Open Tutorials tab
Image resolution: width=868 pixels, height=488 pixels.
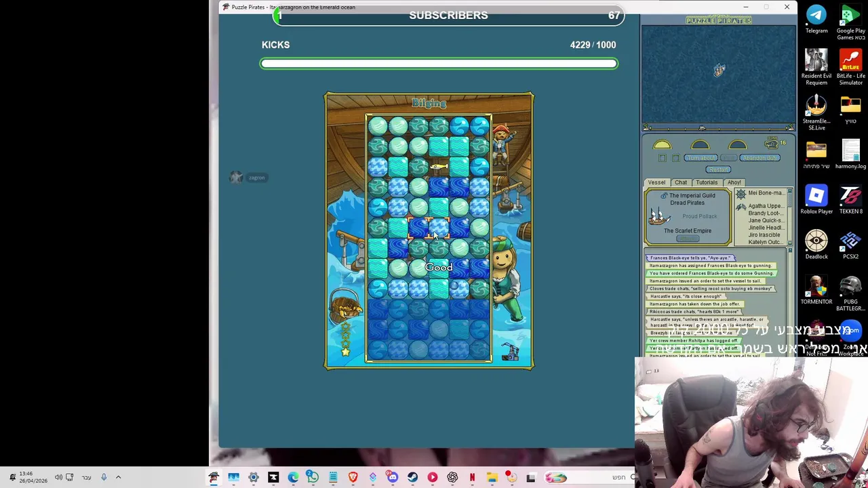coord(707,182)
